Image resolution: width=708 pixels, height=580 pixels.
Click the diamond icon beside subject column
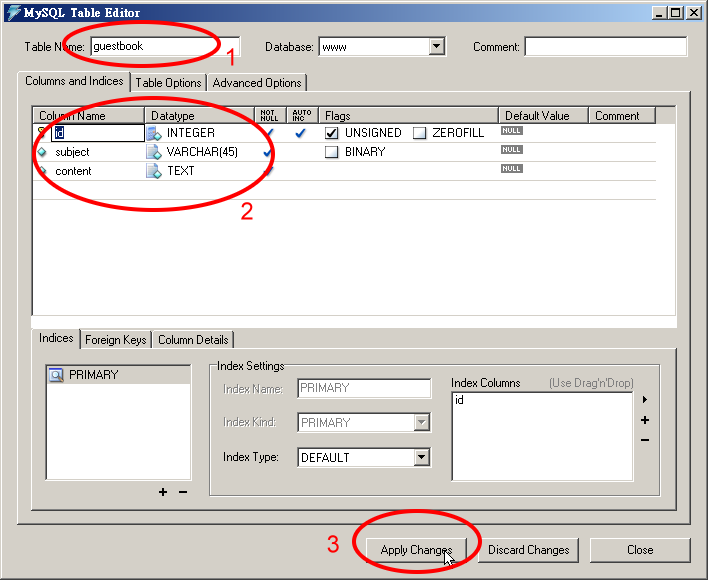(42, 152)
